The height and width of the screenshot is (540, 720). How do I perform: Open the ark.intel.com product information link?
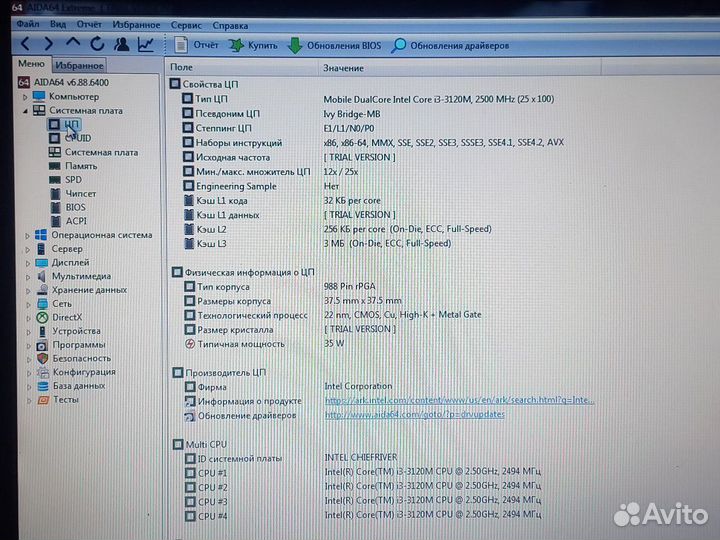click(x=459, y=400)
